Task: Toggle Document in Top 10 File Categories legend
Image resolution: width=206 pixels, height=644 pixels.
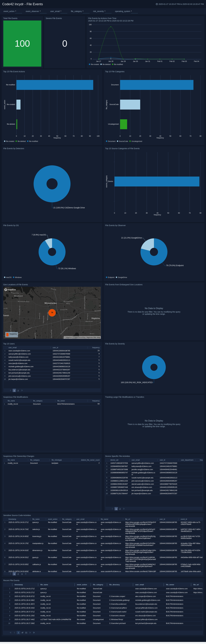Action: tap(110, 141)
